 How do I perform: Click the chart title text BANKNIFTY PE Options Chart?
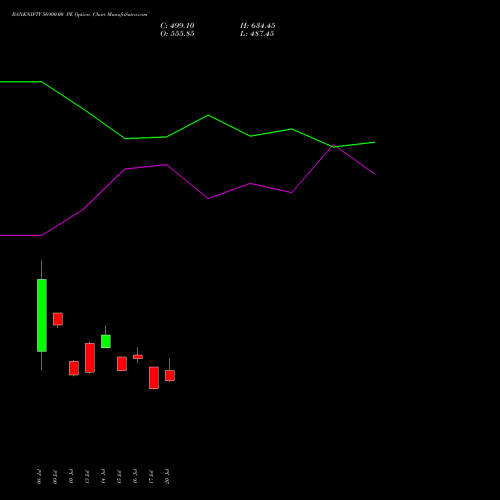coord(79,14)
